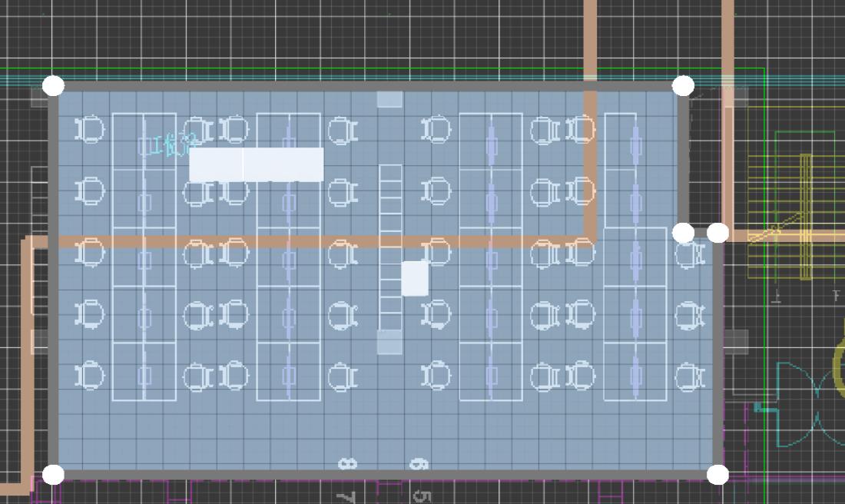Select the bottom-left office chair symbol
This screenshot has height=504, width=845.
[91, 376]
